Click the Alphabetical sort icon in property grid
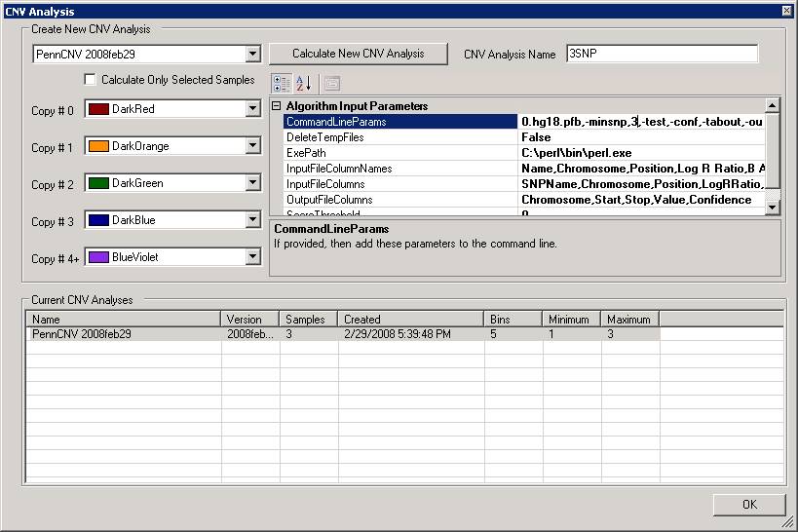The image size is (798, 532). tap(304, 84)
